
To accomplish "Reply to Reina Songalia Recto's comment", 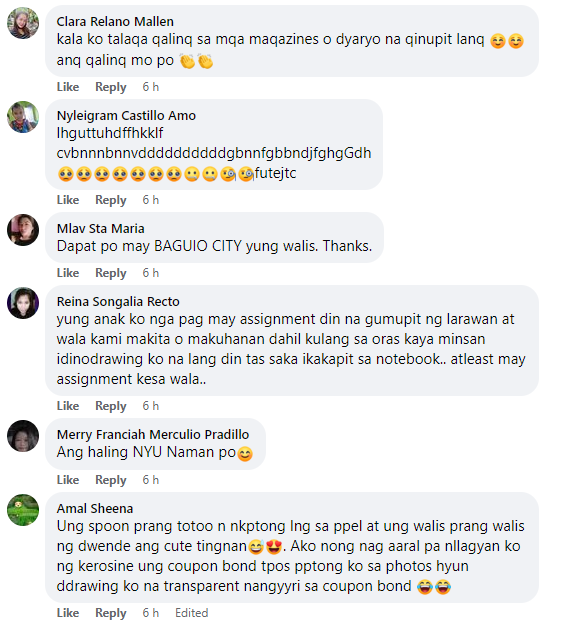I will coord(111,406).
